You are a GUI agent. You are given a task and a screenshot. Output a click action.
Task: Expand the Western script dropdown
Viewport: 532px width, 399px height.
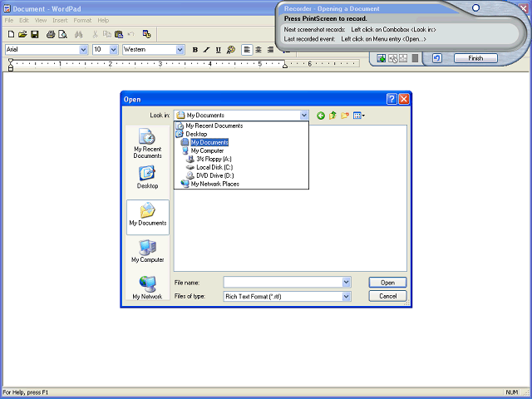(x=180, y=50)
